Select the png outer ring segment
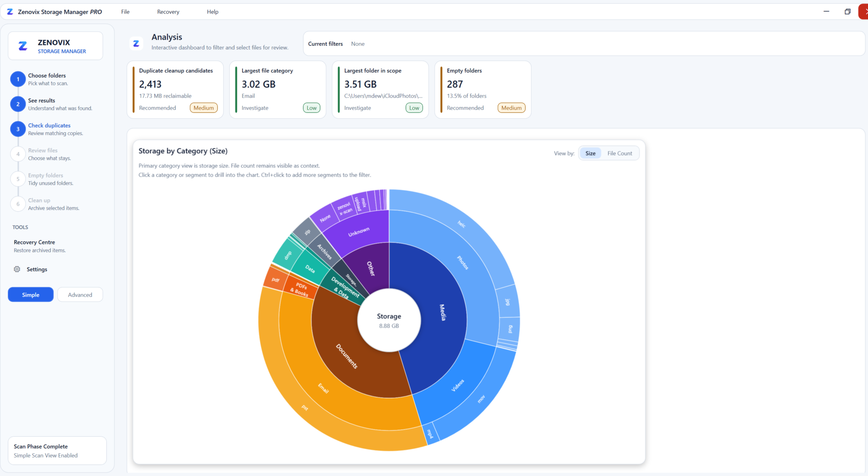This screenshot has height=476, width=868. 510,329
